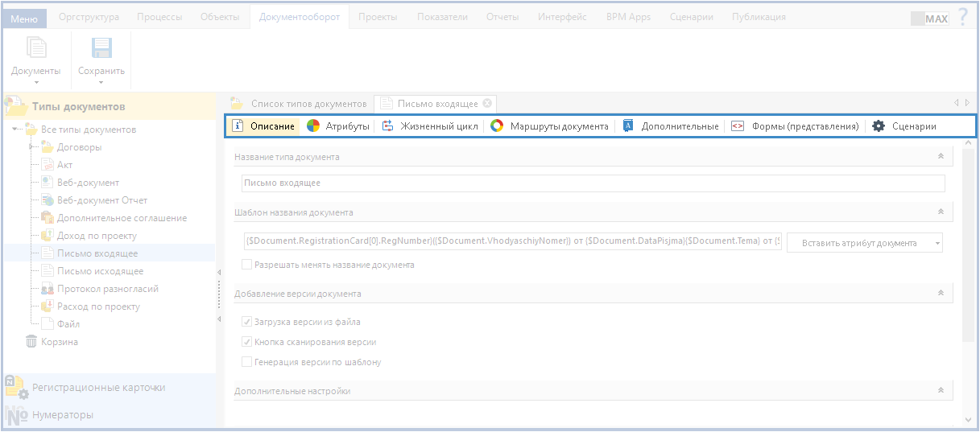Click the help question mark icon
Viewport: 980px width, 432px height.
pos(962,17)
